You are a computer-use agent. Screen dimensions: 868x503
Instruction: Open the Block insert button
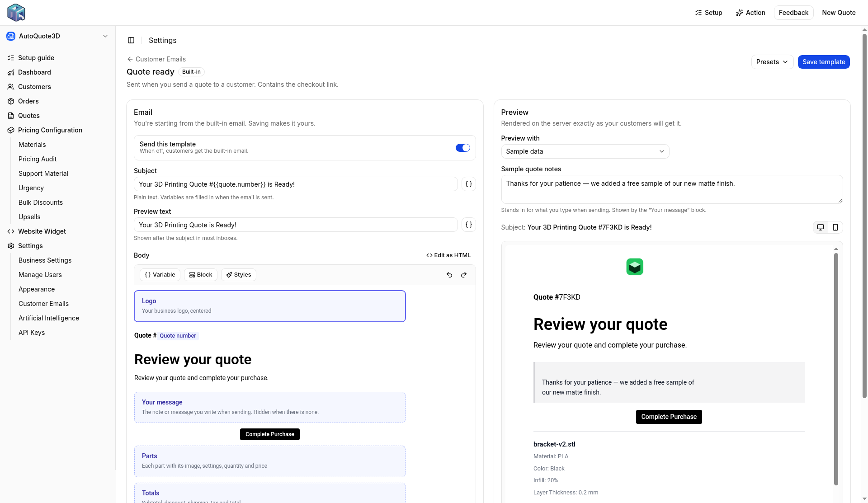201,275
